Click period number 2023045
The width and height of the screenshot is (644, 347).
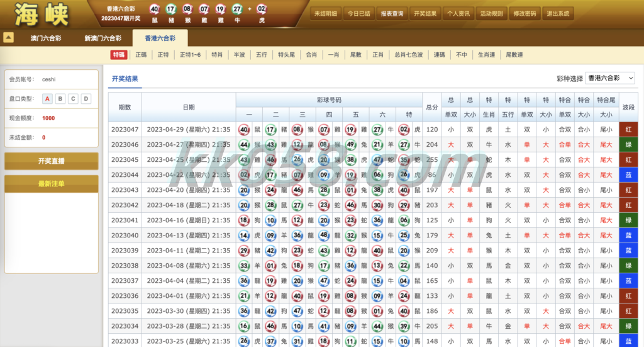point(125,159)
